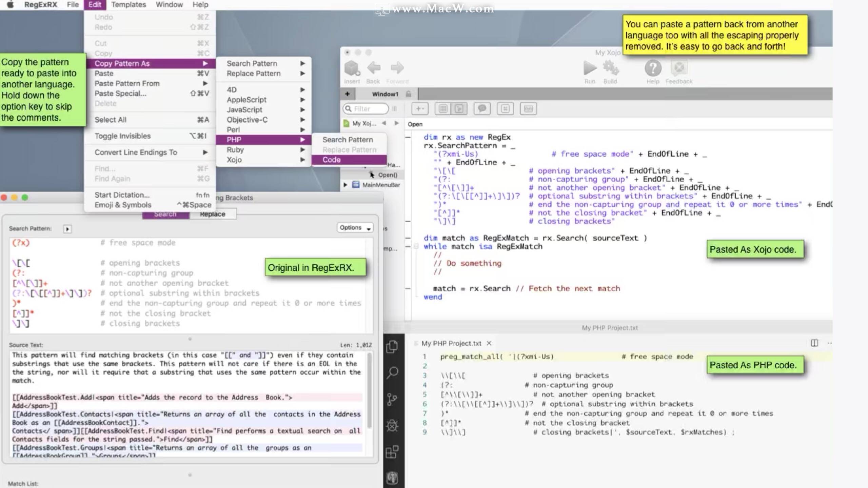Choose Start Dictation... in the Edit menu
Image resolution: width=868 pixels, height=488 pixels.
(150, 195)
